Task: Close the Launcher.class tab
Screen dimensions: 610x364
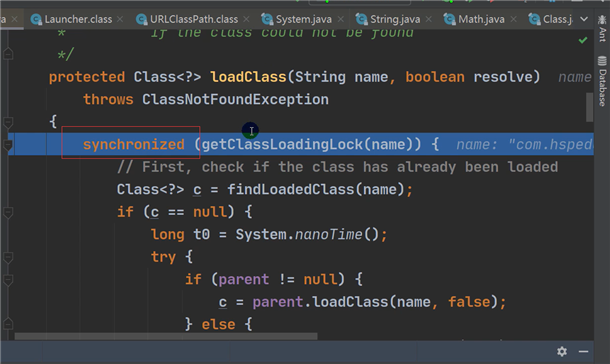Action: click(120, 19)
